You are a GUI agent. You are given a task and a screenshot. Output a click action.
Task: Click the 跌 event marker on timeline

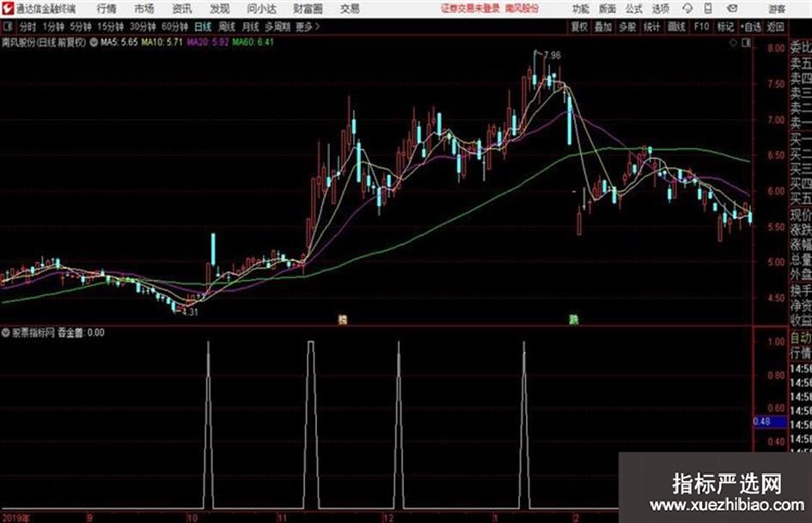[574, 320]
